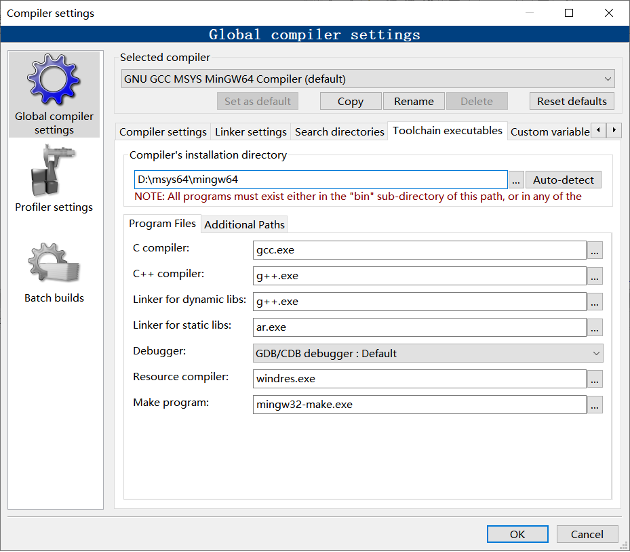Click the Rename compiler button
The width and height of the screenshot is (630, 552).
[x=414, y=101]
